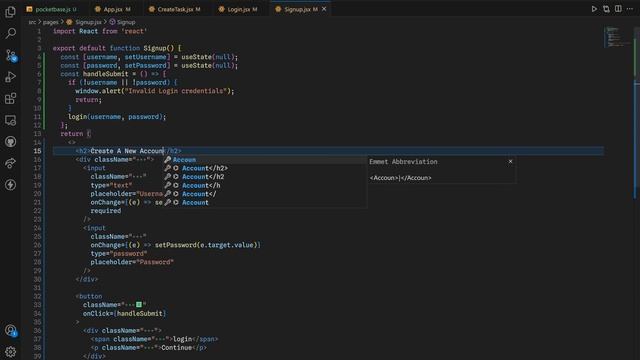Open the lightning bolt extension view

click(x=11, y=185)
